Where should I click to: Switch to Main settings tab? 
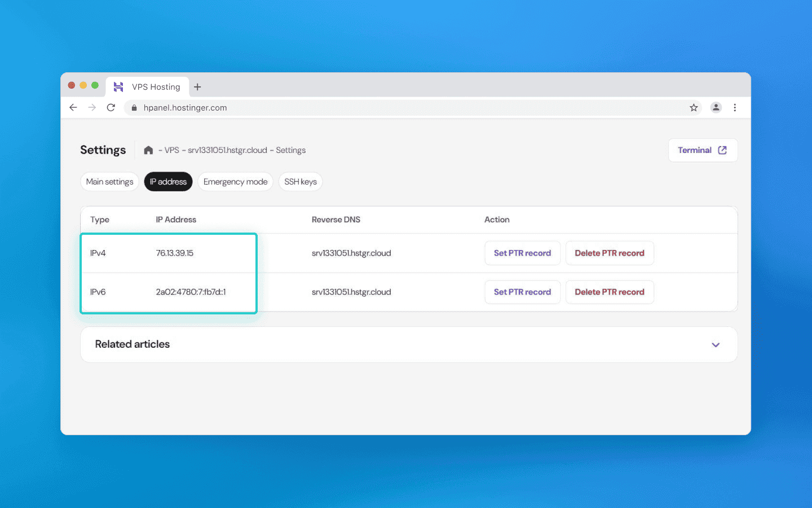point(110,182)
